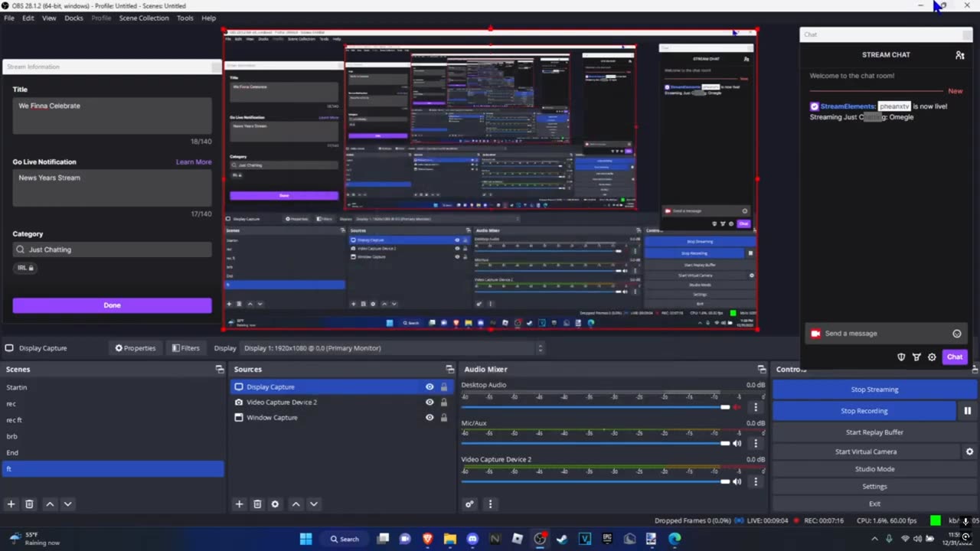The width and height of the screenshot is (980, 551).
Task: Hide the Window Capture source via its eye icon
Action: pyautogui.click(x=430, y=418)
